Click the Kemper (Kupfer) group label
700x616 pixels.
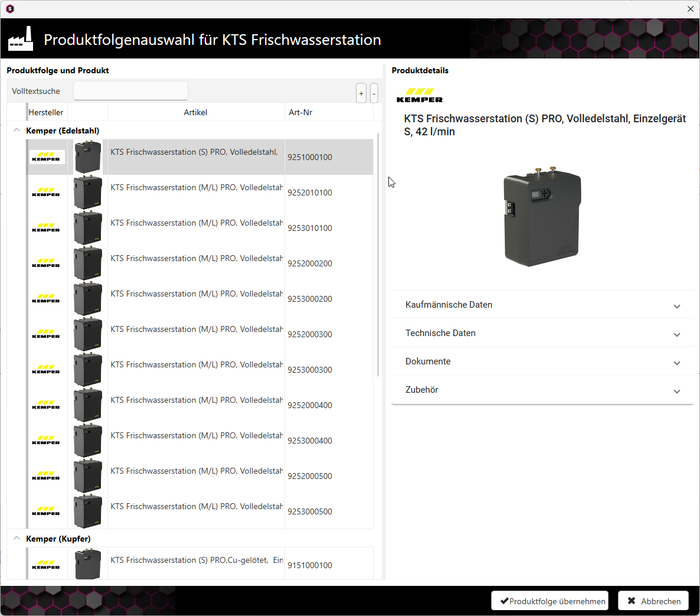[58, 539]
